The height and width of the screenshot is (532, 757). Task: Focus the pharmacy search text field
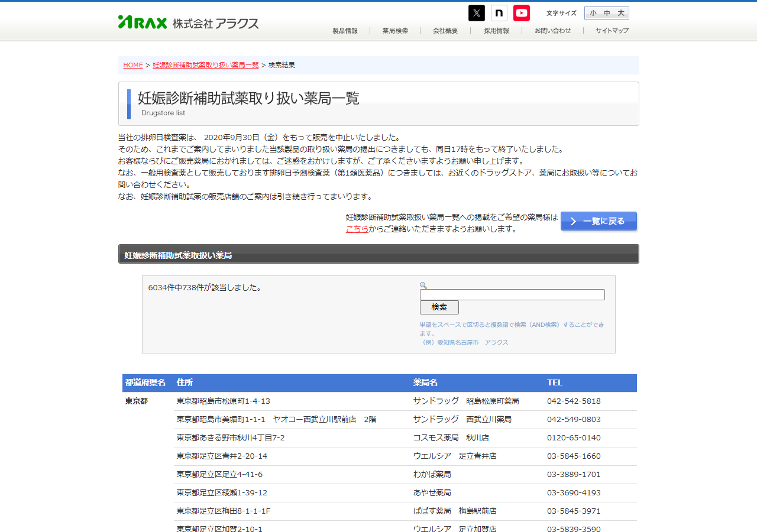click(x=512, y=294)
